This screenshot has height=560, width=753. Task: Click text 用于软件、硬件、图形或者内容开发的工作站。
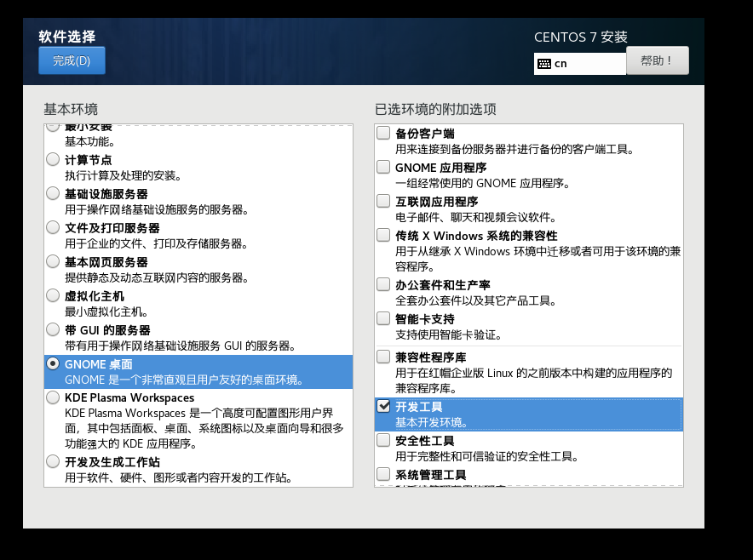(x=179, y=478)
